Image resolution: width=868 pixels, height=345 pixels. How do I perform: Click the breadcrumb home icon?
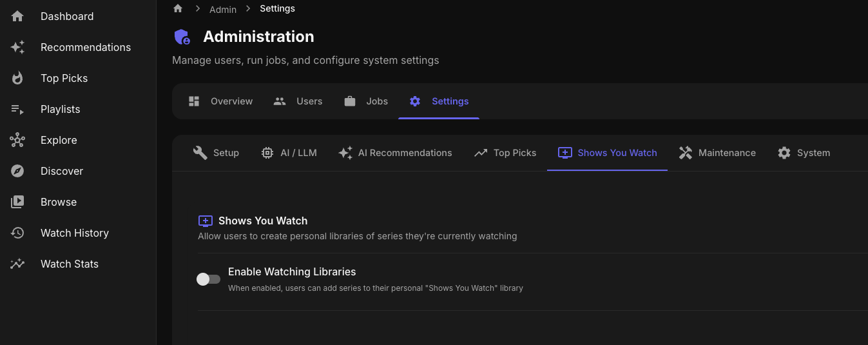(178, 8)
